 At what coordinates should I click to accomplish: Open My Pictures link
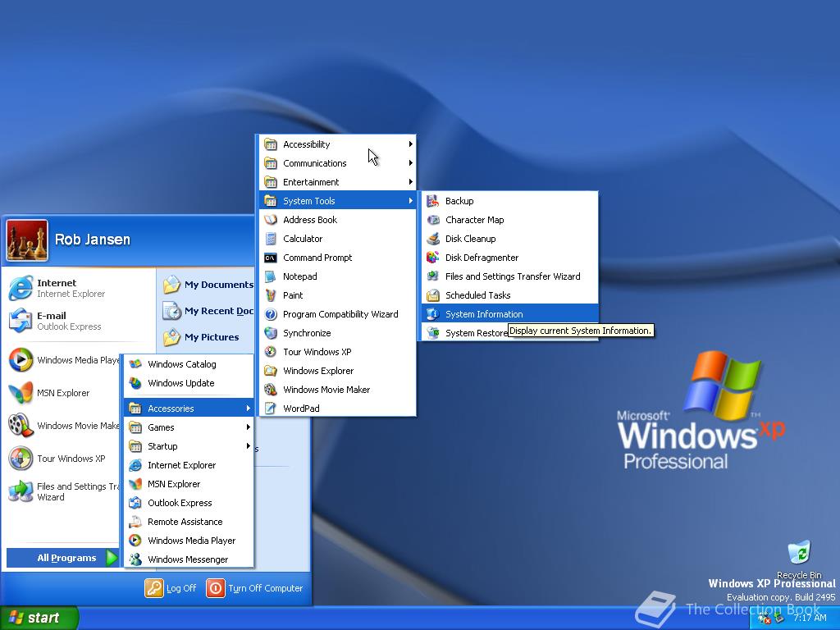pyautogui.click(x=202, y=337)
